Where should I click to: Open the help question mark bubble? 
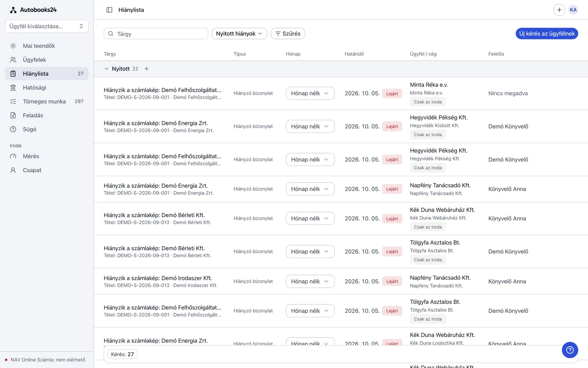(570, 350)
